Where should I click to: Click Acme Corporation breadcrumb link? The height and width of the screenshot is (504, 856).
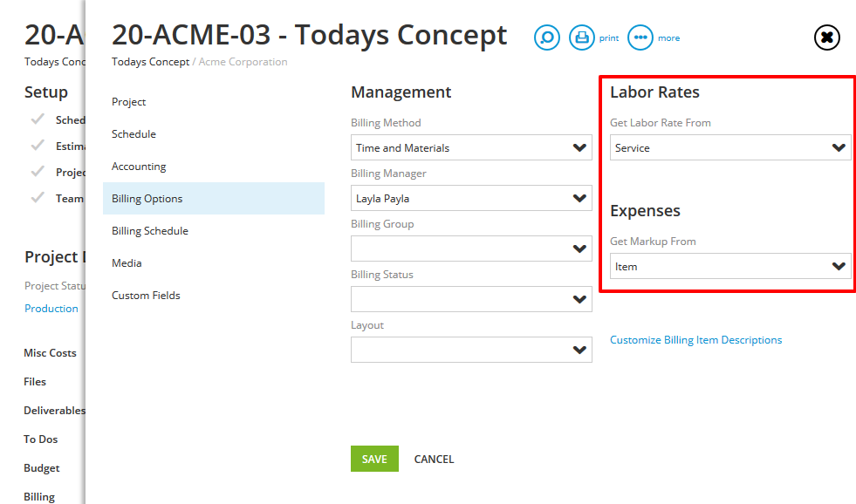[243, 62]
